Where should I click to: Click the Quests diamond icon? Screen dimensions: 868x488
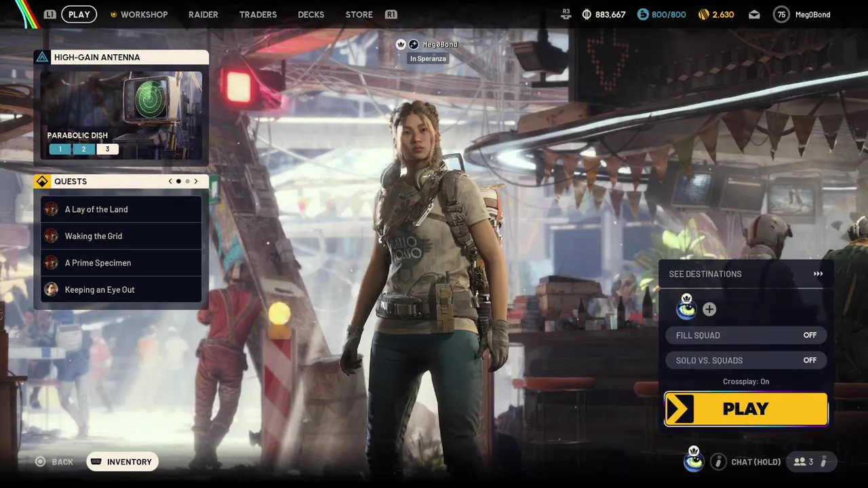click(x=42, y=182)
